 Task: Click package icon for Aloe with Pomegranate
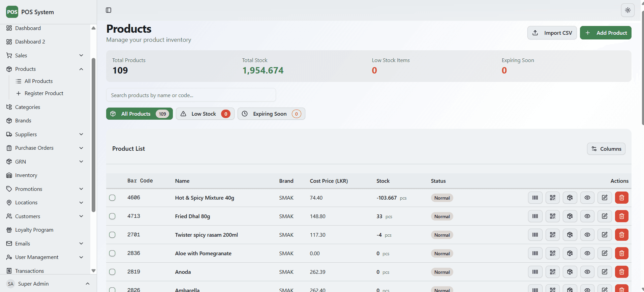pos(570,253)
